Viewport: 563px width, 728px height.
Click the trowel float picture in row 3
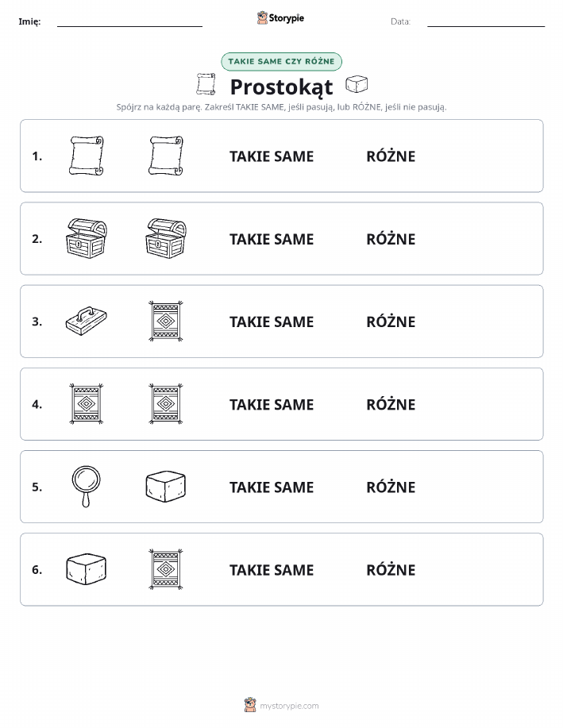[x=87, y=321]
